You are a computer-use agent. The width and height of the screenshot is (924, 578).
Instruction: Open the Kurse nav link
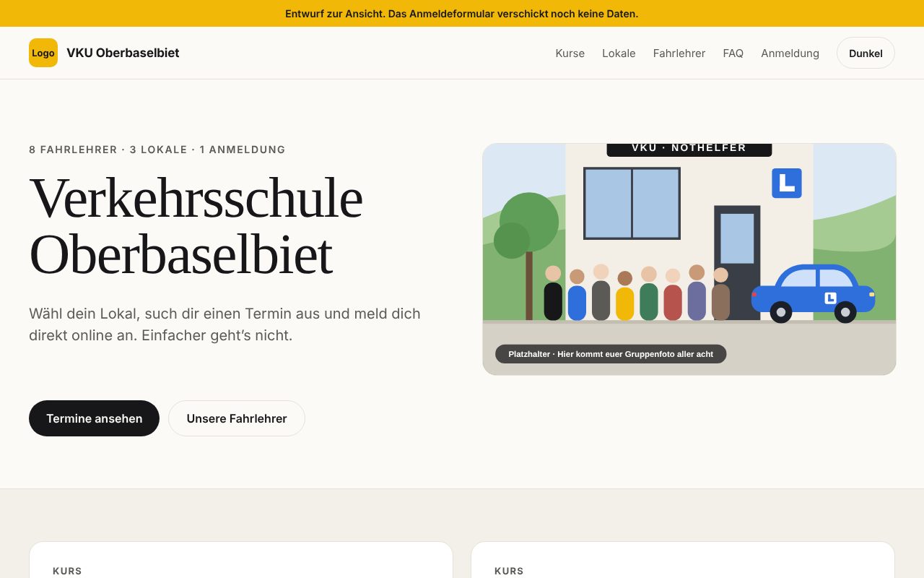pyautogui.click(x=570, y=53)
